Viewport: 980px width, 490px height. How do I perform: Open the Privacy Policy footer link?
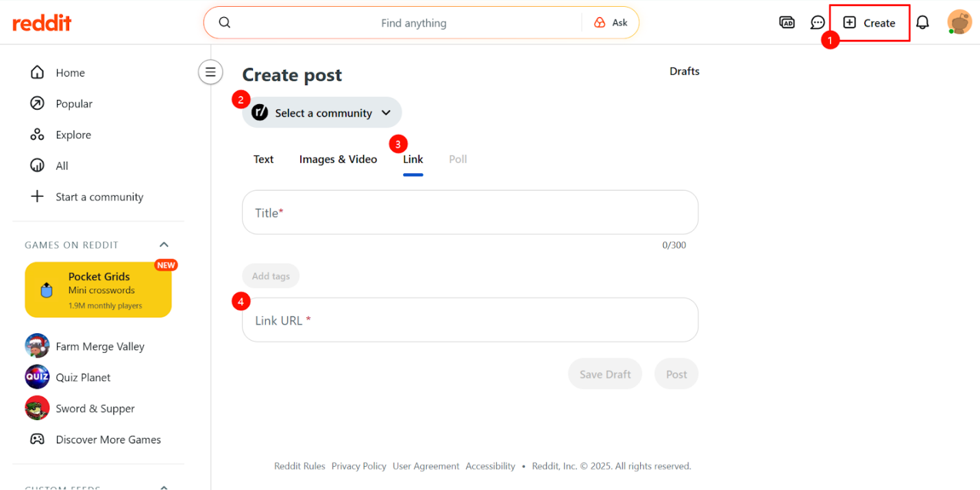(x=358, y=466)
